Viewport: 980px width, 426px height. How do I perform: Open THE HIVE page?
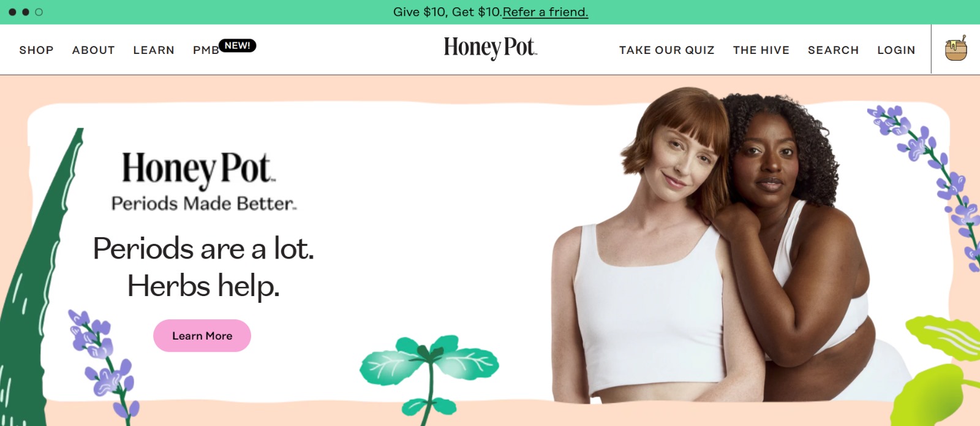tap(761, 50)
